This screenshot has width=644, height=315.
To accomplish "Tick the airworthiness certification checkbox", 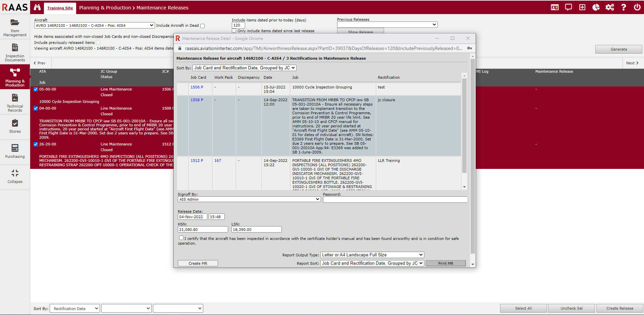I will tap(181, 238).
